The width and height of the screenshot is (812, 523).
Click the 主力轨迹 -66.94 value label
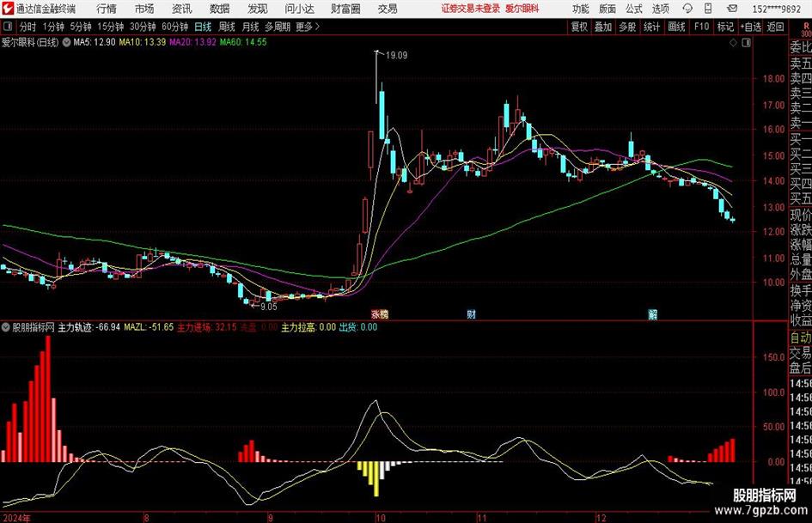89,327
